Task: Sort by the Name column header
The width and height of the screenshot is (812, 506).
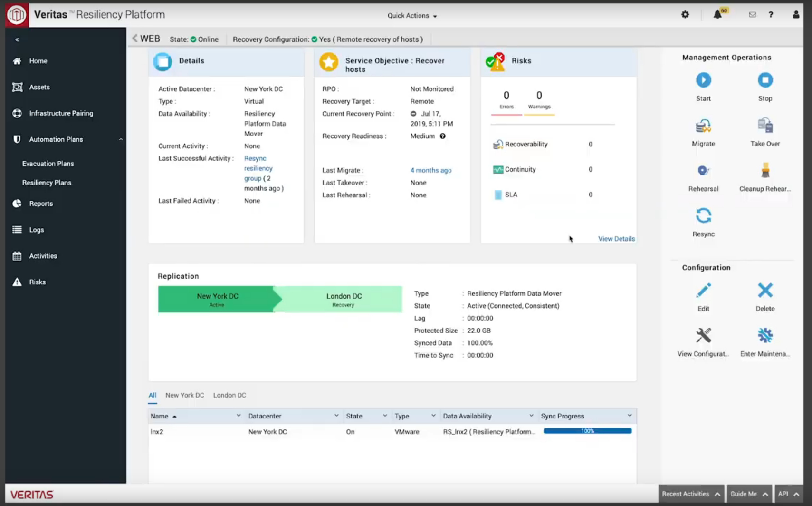Action: (160, 416)
